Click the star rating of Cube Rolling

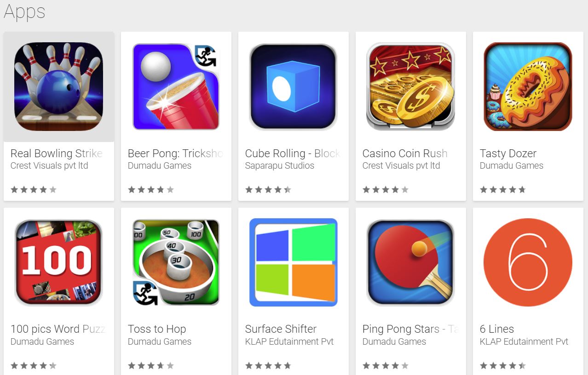268,189
